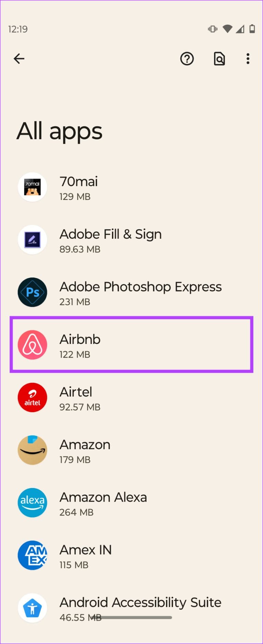This screenshot has height=644, width=263.
Task: Open Adobe Photoshop Express list entry
Action: tap(140, 293)
